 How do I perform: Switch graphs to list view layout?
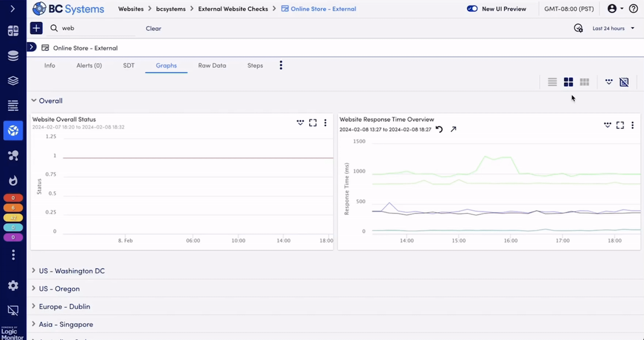pos(552,82)
